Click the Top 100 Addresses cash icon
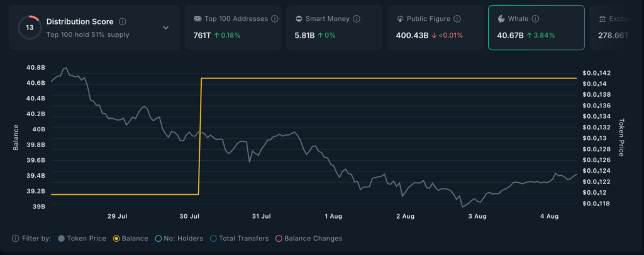 tap(197, 19)
